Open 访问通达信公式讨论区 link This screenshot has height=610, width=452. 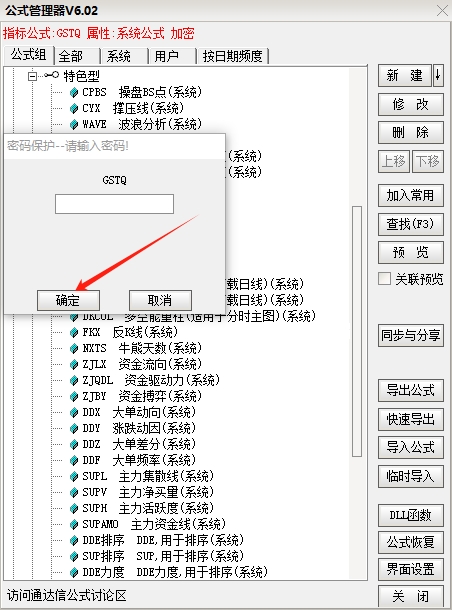(x=67, y=595)
